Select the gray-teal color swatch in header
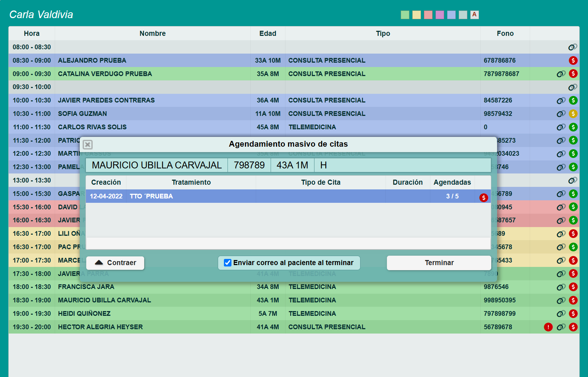 point(463,15)
